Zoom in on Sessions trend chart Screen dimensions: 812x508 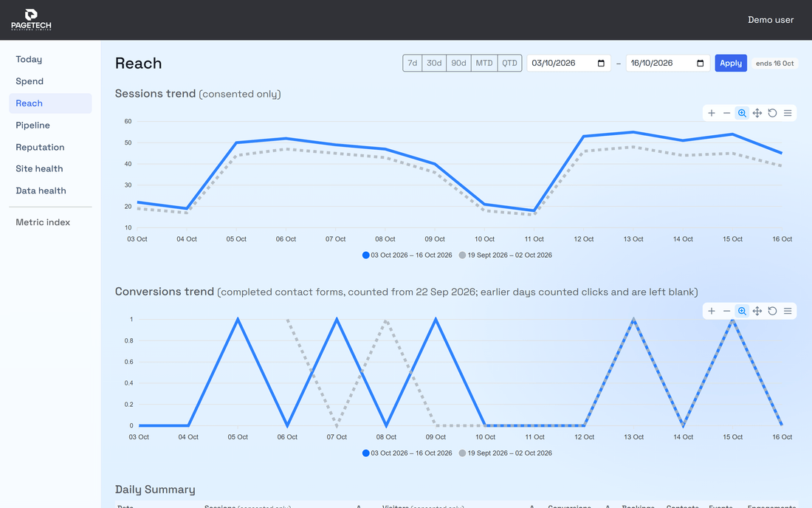[712, 113]
